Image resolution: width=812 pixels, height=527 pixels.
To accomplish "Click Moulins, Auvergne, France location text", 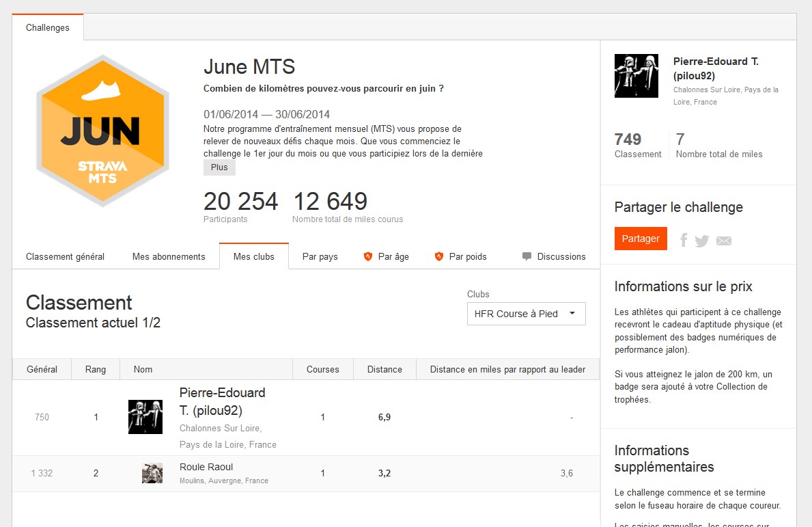I will coord(224,481).
